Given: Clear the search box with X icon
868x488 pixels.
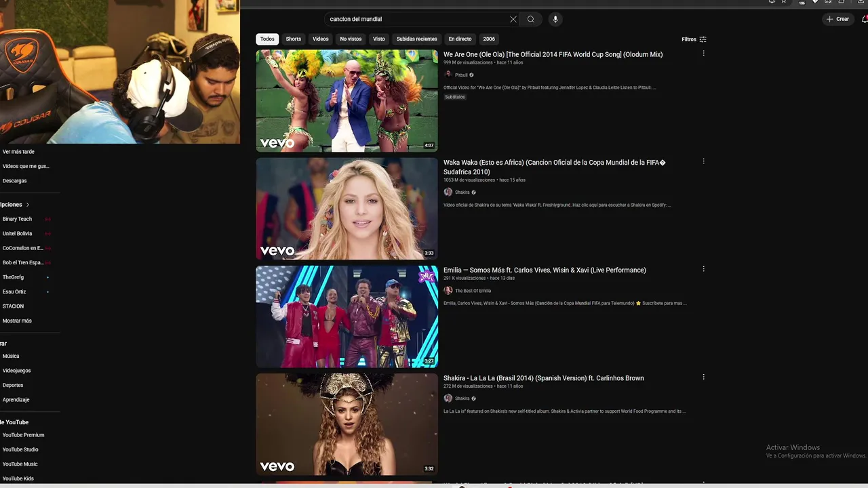Looking at the screenshot, I should pos(513,19).
